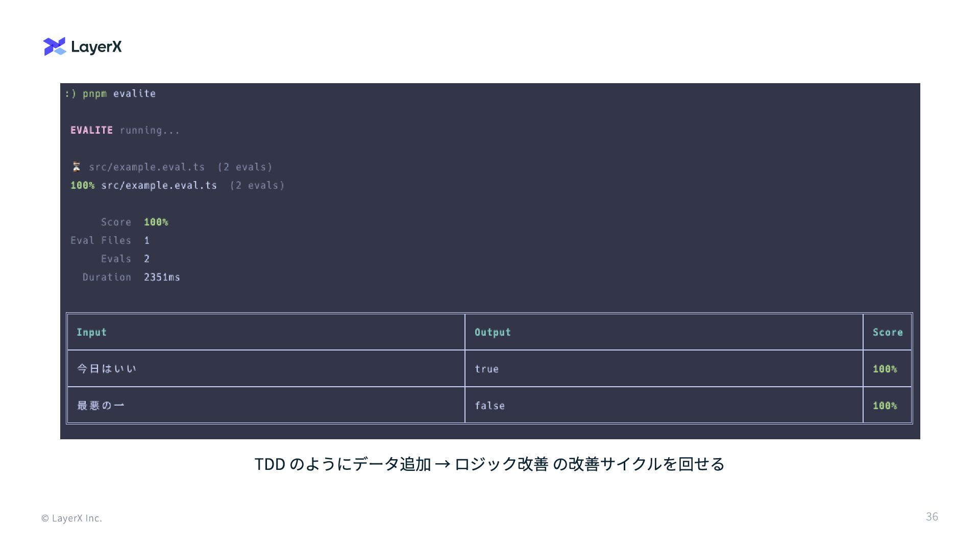
Task: Click the hourglass icon before src/example.eval.ts
Action: (76, 167)
